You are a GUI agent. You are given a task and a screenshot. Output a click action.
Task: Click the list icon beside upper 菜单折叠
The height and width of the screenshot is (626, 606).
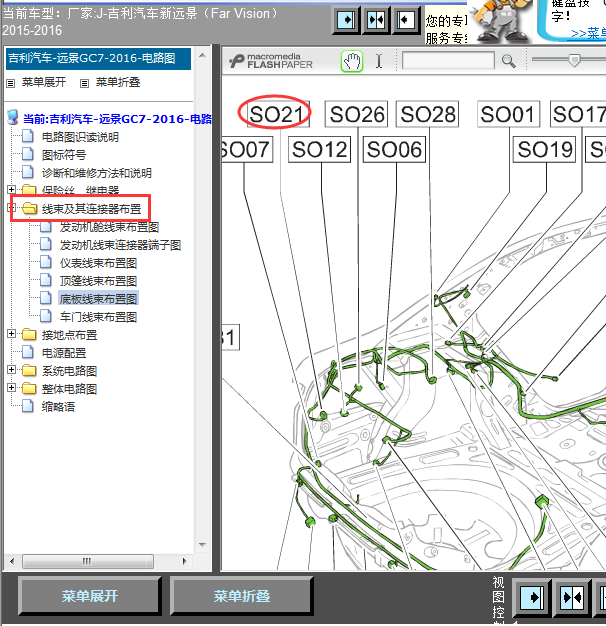(84, 83)
